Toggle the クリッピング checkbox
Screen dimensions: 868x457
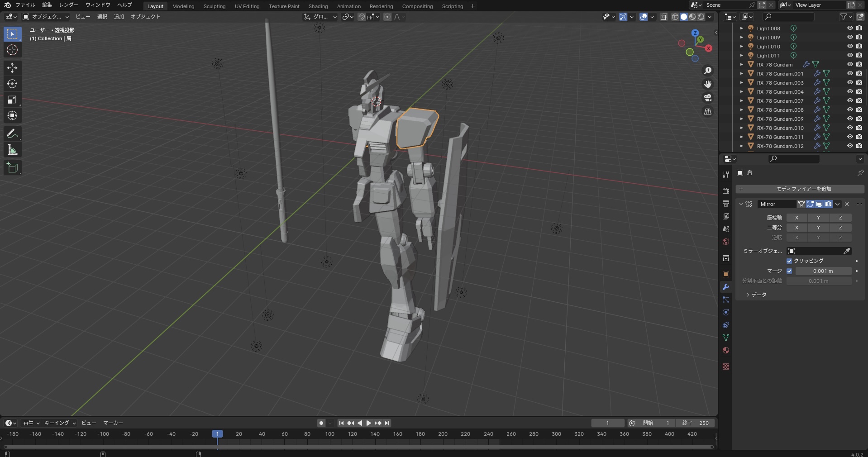[789, 261]
